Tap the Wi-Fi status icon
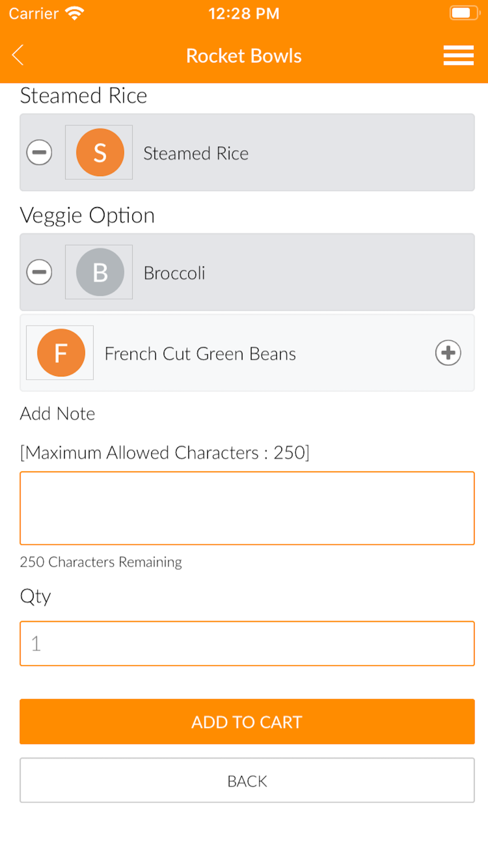 tap(75, 13)
